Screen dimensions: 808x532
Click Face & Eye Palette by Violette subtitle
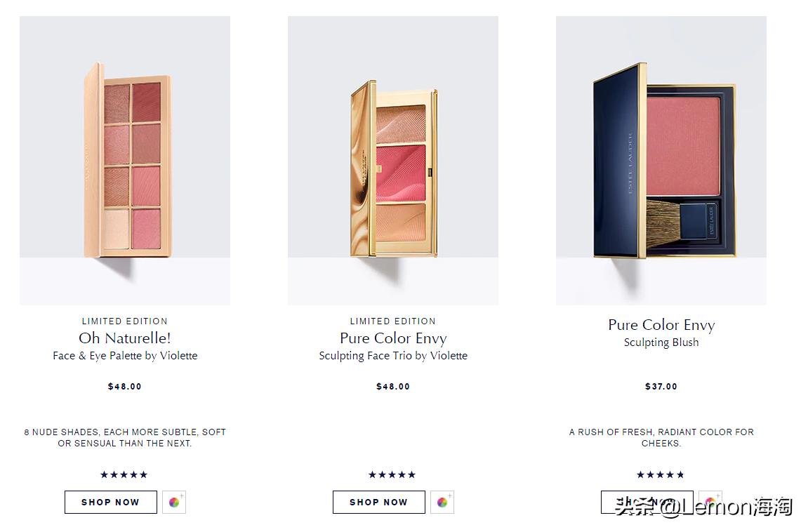tap(125, 356)
